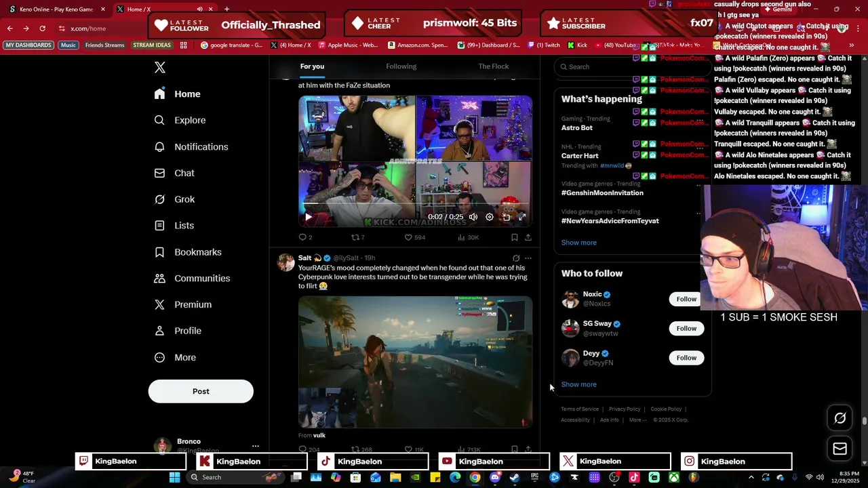Open the Carter Hart trend

[580, 155]
